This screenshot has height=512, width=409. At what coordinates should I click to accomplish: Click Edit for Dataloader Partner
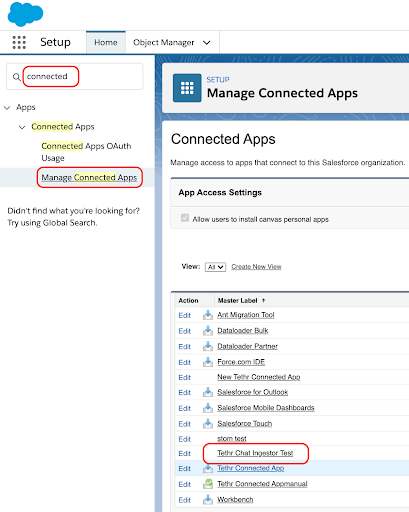[184, 347]
